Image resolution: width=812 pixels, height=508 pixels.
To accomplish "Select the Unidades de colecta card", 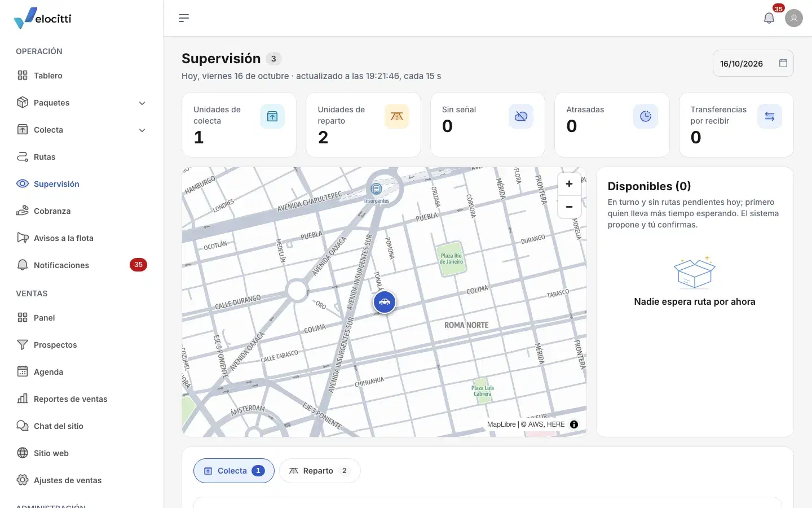I will coord(239,125).
